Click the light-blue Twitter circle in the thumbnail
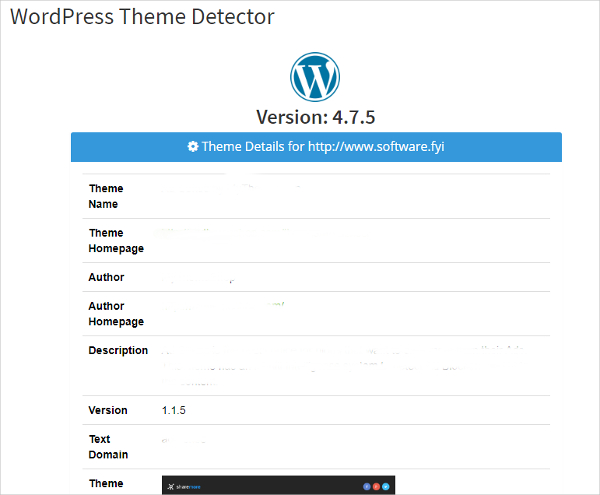Image resolution: width=600 pixels, height=495 pixels. click(386, 487)
